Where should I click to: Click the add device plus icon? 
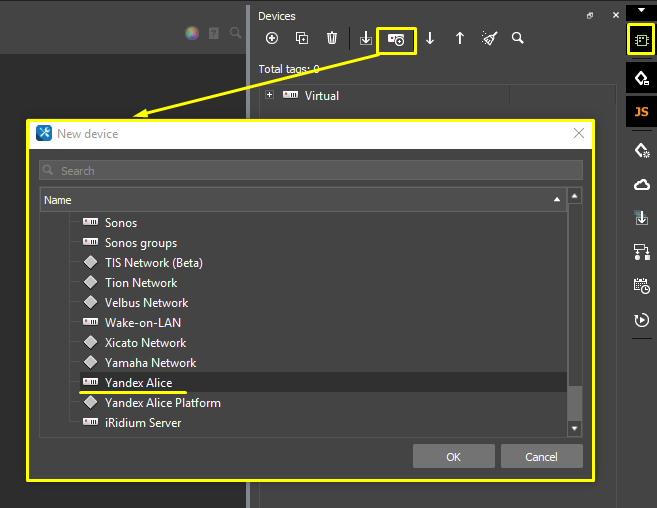[272, 39]
